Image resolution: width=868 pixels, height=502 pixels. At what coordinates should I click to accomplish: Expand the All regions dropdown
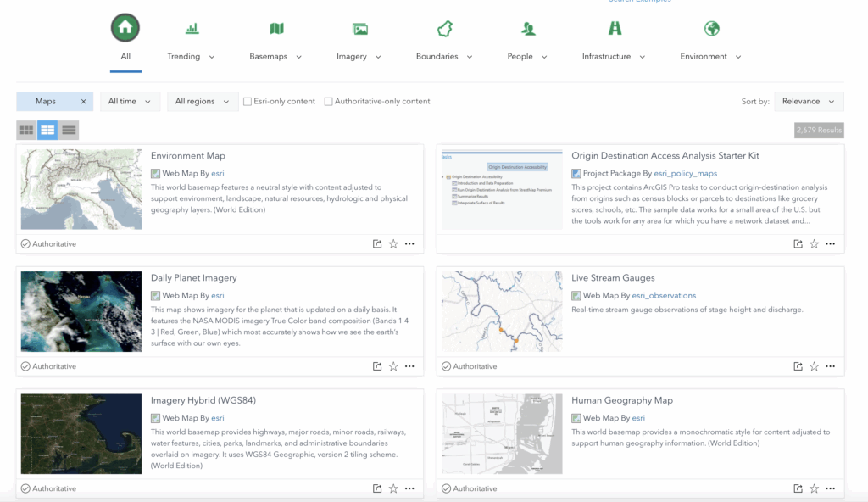(202, 102)
